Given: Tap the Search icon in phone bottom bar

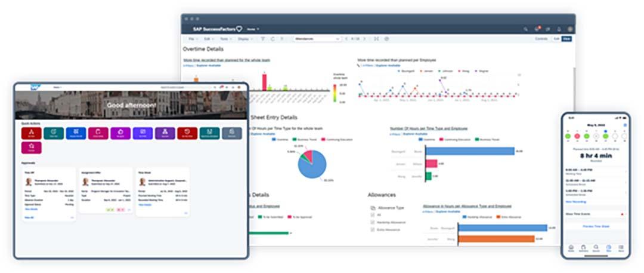Looking at the screenshot, I should (x=596, y=248).
